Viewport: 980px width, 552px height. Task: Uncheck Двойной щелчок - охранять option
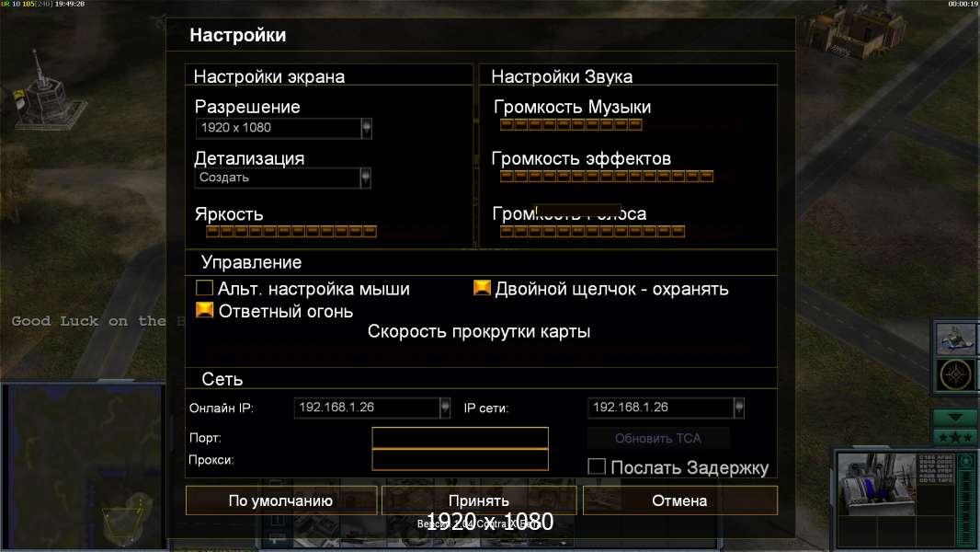coord(482,288)
